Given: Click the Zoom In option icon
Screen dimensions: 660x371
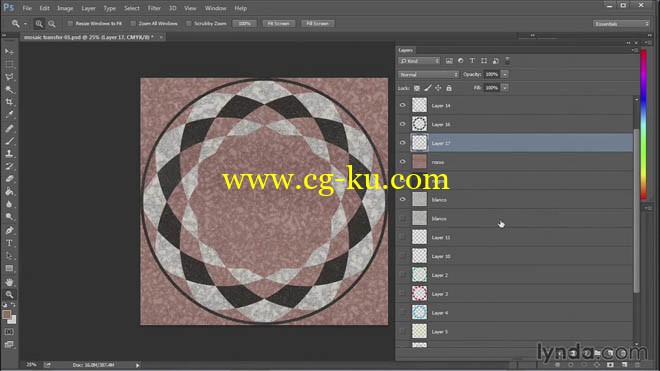Looking at the screenshot, I should coord(39,24).
